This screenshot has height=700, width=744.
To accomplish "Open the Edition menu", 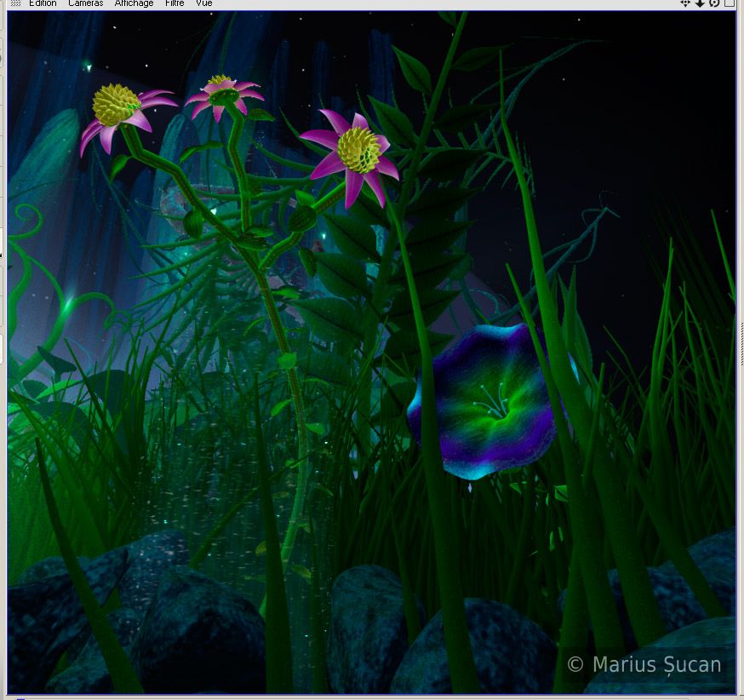I will [x=43, y=3].
